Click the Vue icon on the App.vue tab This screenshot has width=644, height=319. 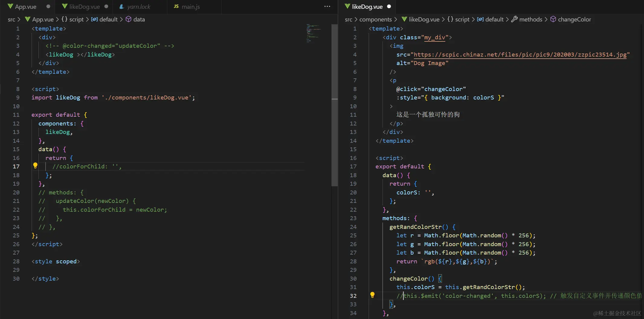[x=10, y=6]
